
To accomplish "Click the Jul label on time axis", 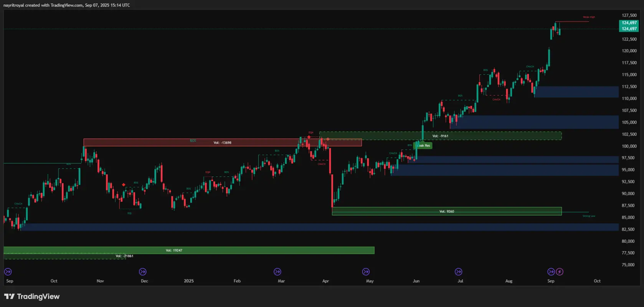I will (460, 281).
